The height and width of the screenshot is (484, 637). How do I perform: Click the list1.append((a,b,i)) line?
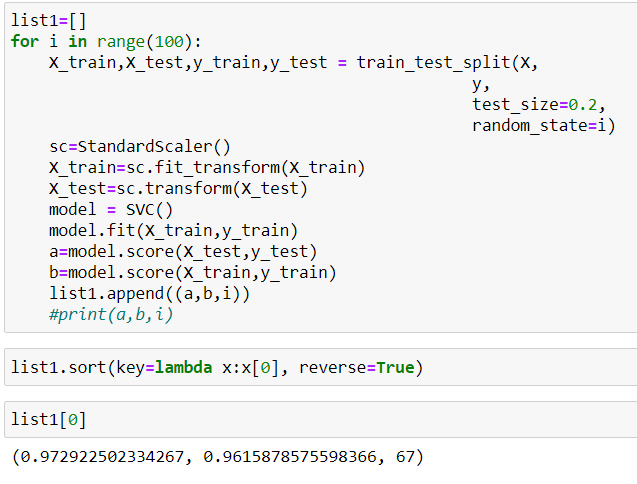point(149,293)
